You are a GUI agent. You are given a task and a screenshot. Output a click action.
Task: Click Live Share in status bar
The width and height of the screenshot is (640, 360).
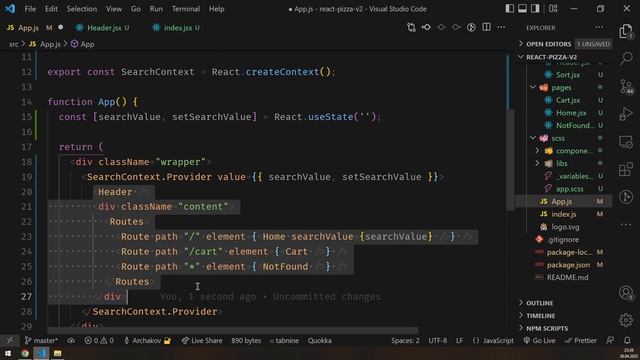(202, 340)
